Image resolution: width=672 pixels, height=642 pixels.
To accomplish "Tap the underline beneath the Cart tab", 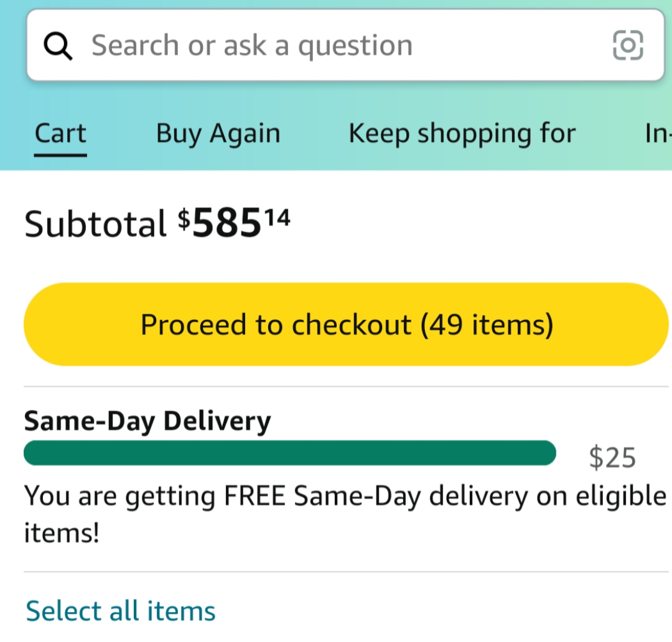I will pyautogui.click(x=60, y=154).
